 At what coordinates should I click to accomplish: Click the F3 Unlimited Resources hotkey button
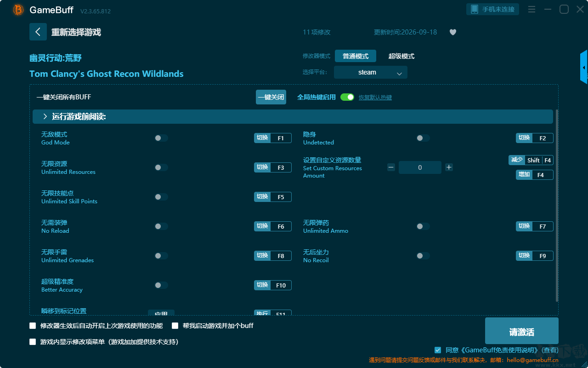coord(273,167)
